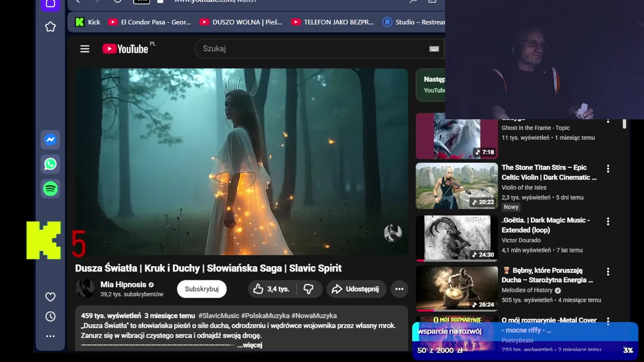Open the El Condor Pasa bookmark
The height and width of the screenshot is (362, 644).
pyautogui.click(x=150, y=22)
